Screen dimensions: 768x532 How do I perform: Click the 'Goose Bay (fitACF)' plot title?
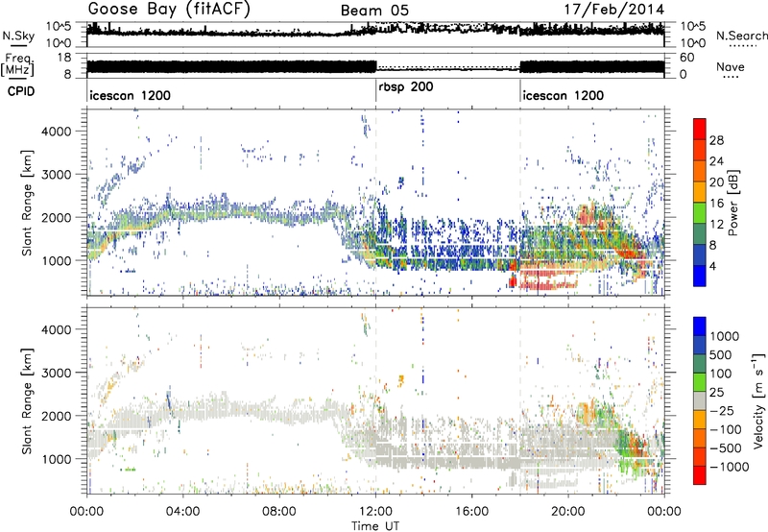tap(169, 10)
